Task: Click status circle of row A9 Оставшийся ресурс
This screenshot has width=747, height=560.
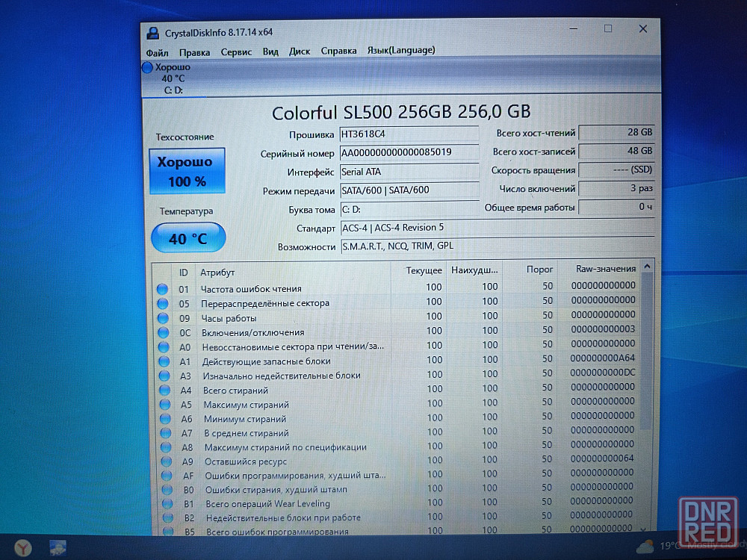Action: 167,461
